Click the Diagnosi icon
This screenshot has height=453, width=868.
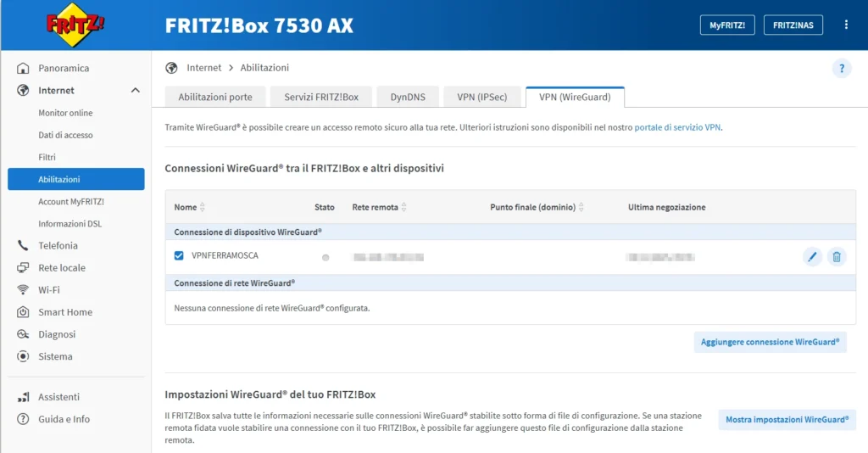[23, 334]
